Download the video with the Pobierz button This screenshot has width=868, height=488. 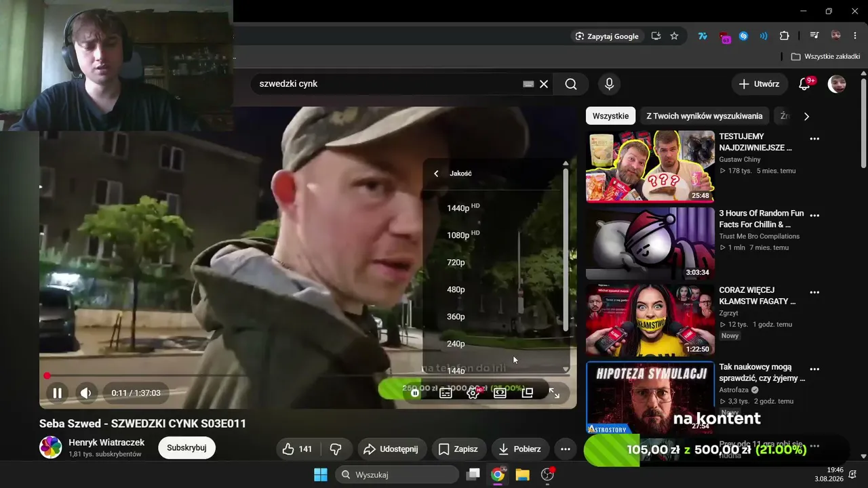(x=520, y=449)
